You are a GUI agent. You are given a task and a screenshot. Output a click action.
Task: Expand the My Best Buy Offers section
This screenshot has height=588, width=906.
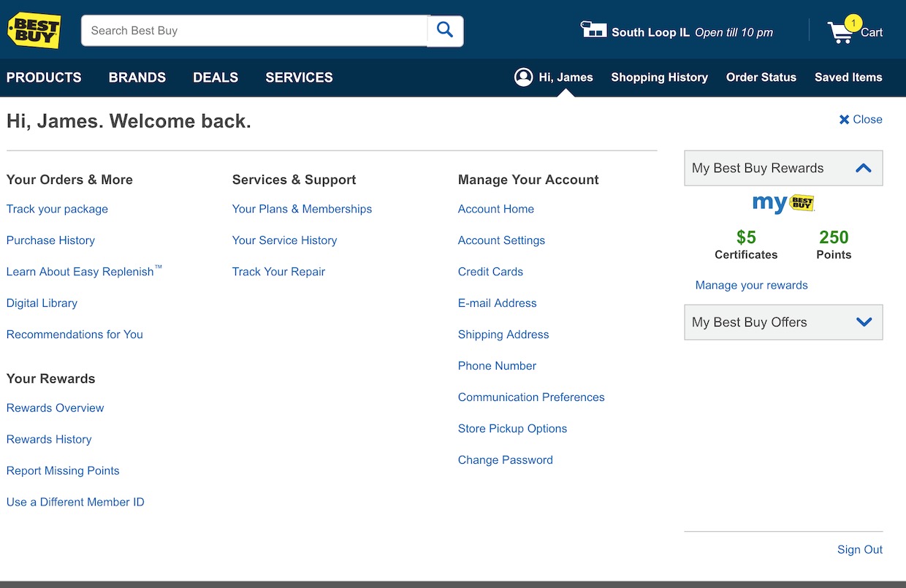click(x=863, y=322)
